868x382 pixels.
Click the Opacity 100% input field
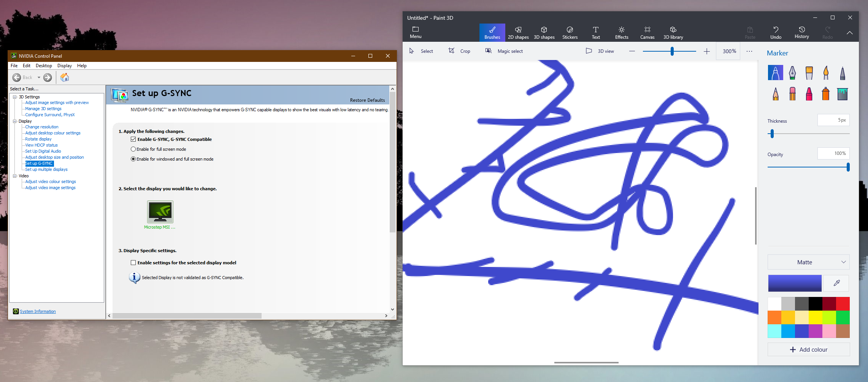[x=833, y=153]
